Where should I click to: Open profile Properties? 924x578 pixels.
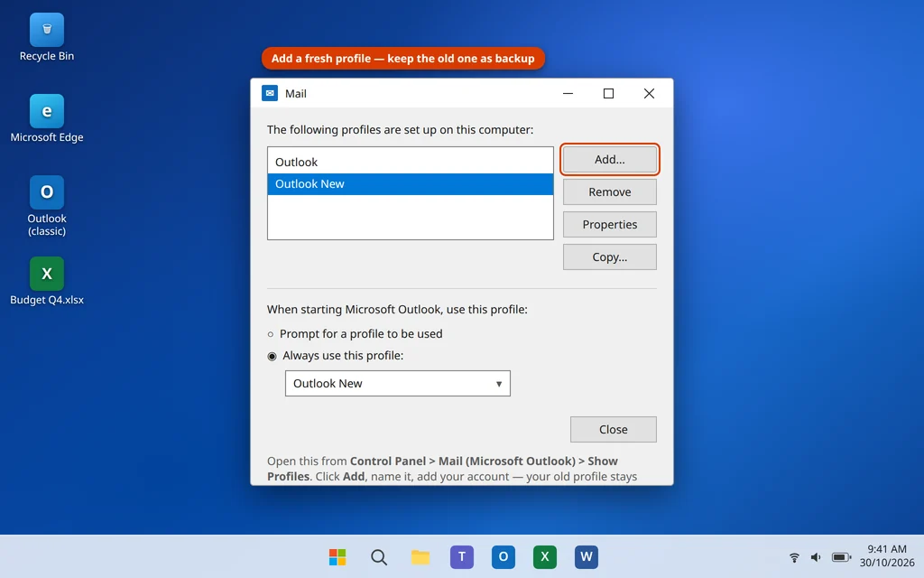pyautogui.click(x=609, y=224)
